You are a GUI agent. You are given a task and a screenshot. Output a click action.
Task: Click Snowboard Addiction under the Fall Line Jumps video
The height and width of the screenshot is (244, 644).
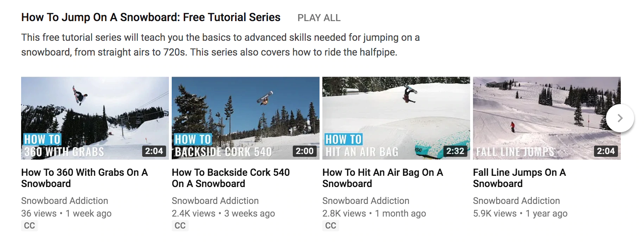coord(516,201)
